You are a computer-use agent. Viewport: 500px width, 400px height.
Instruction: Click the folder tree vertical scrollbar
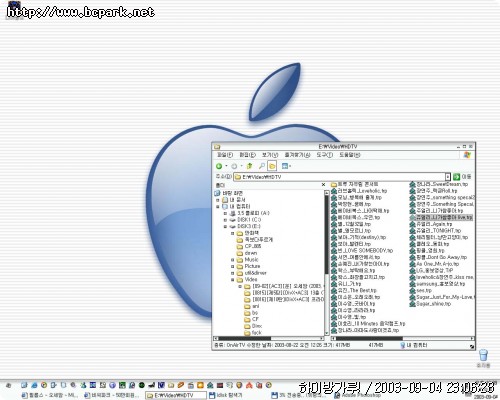coord(326,263)
